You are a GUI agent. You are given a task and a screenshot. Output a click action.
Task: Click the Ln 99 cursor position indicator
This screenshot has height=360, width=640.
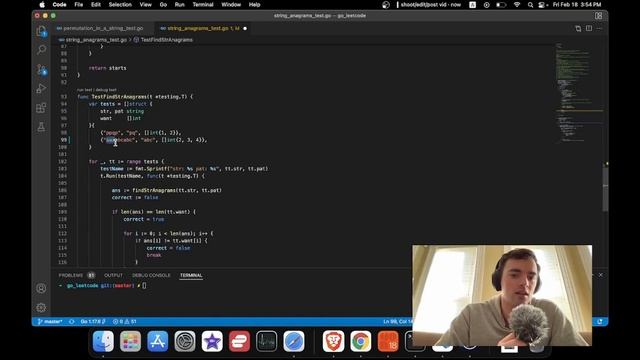[398, 322]
